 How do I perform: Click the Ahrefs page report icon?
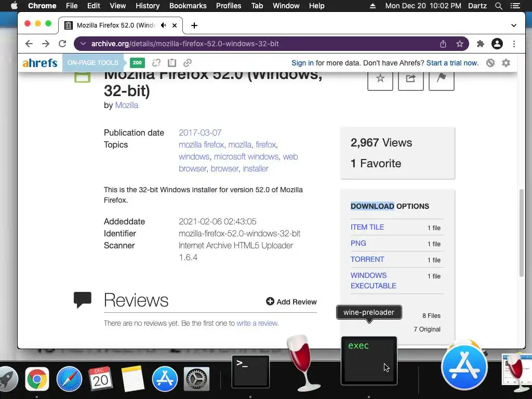pyautogui.click(x=172, y=63)
